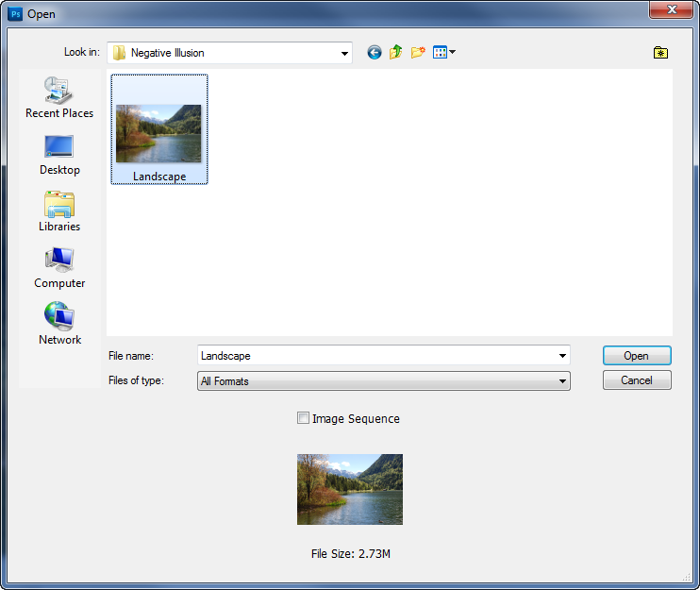Go to Desktop location

[x=59, y=155]
